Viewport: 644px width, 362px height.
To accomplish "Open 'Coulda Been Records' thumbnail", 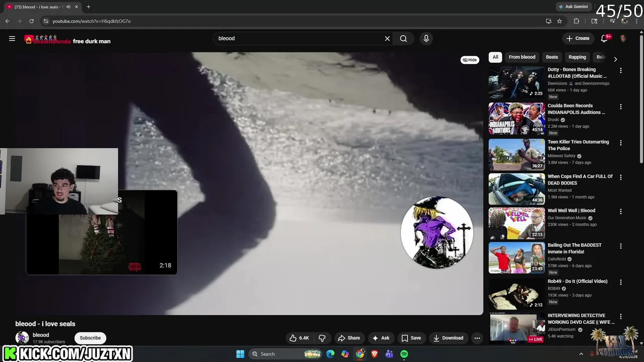I will tap(516, 119).
